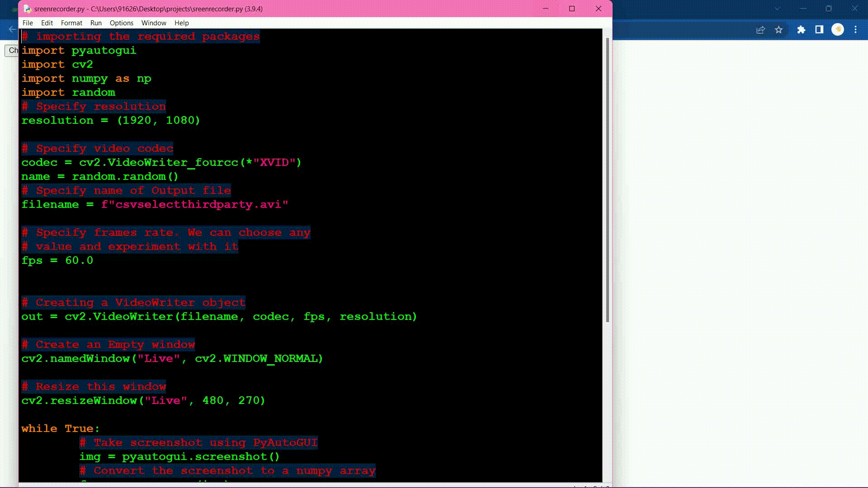Toggle Chrome's side panel icon
This screenshot has width=868, height=488.
point(819,30)
